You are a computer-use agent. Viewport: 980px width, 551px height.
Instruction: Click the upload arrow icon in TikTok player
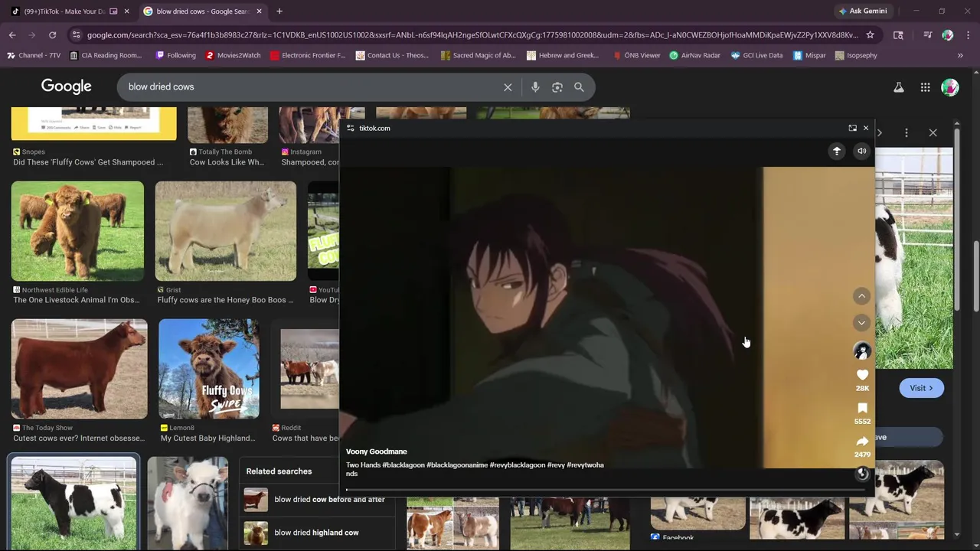837,152
